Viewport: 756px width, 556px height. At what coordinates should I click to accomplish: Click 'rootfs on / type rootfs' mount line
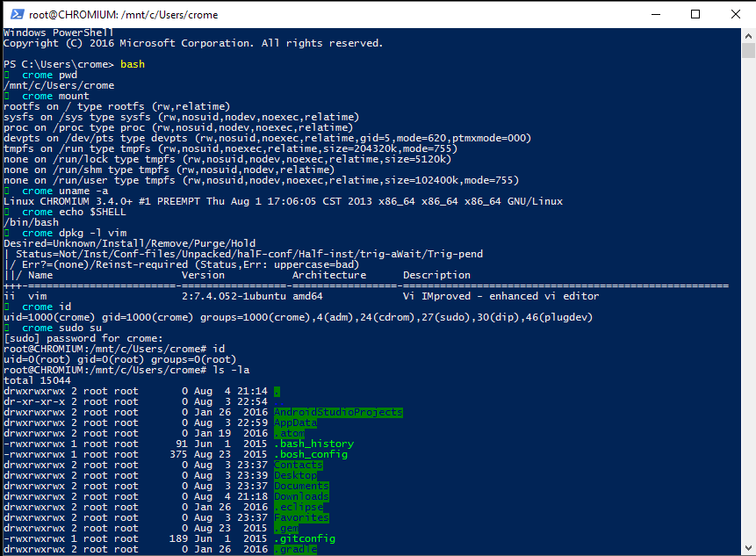coord(117,106)
